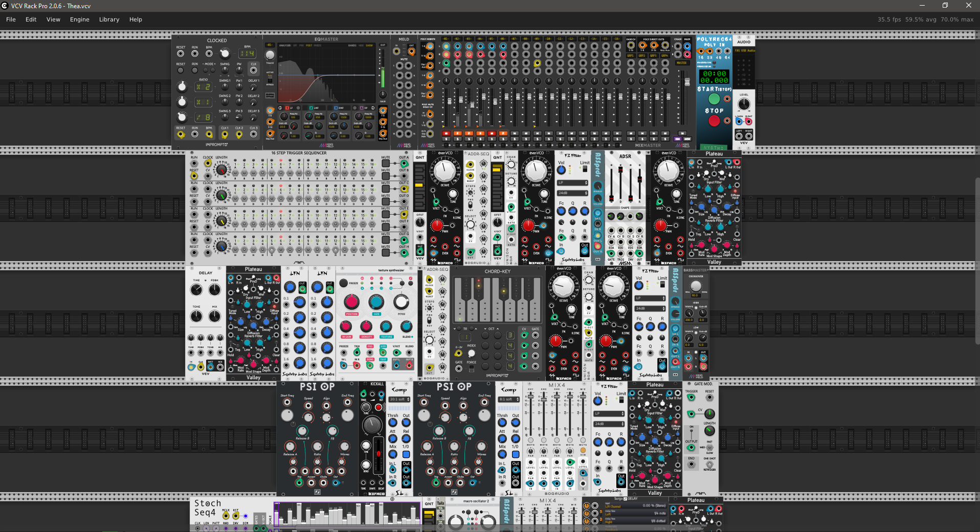This screenshot has width=980, height=532.
Task: Open the 8:1 soft ratio dropdown on Komp
Action: (509, 399)
